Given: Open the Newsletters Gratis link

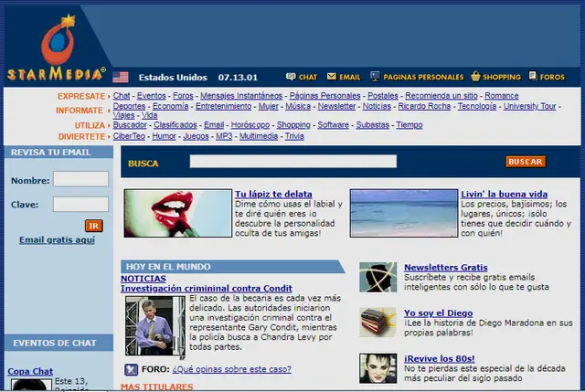Looking at the screenshot, I should (446, 268).
